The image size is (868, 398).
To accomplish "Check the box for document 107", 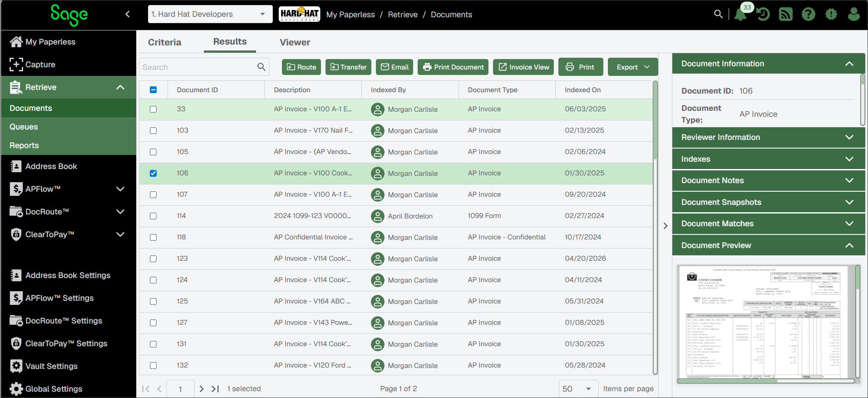I will tap(153, 195).
